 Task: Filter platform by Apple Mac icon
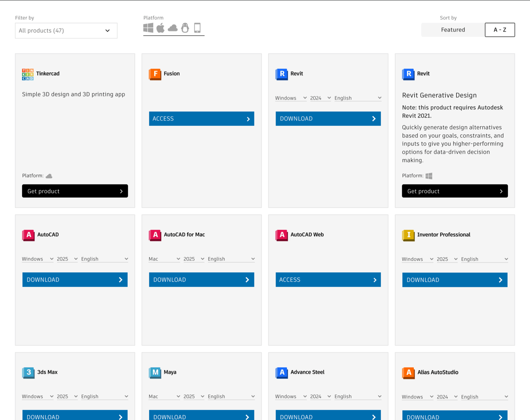[160, 28]
